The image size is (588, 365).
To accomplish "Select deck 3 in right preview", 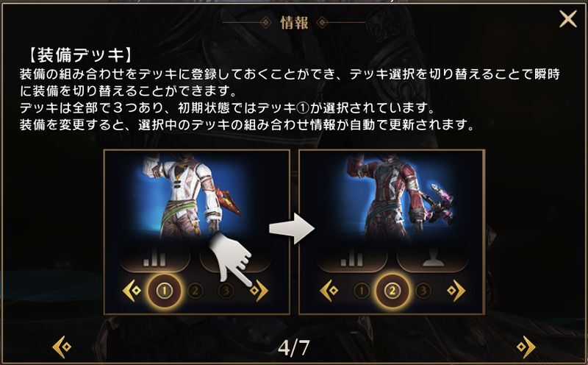I will click(x=423, y=290).
